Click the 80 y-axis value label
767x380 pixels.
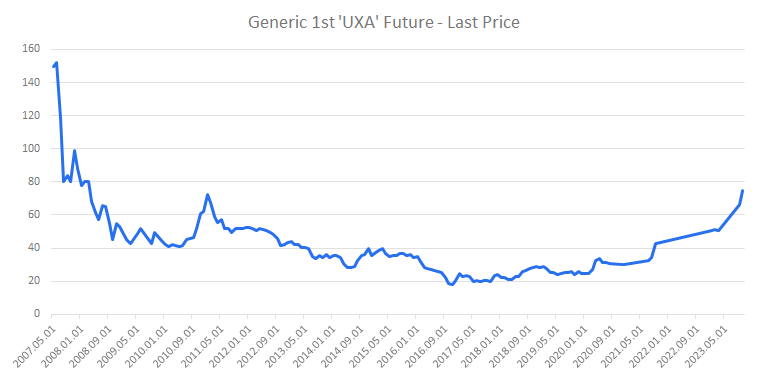[33, 181]
